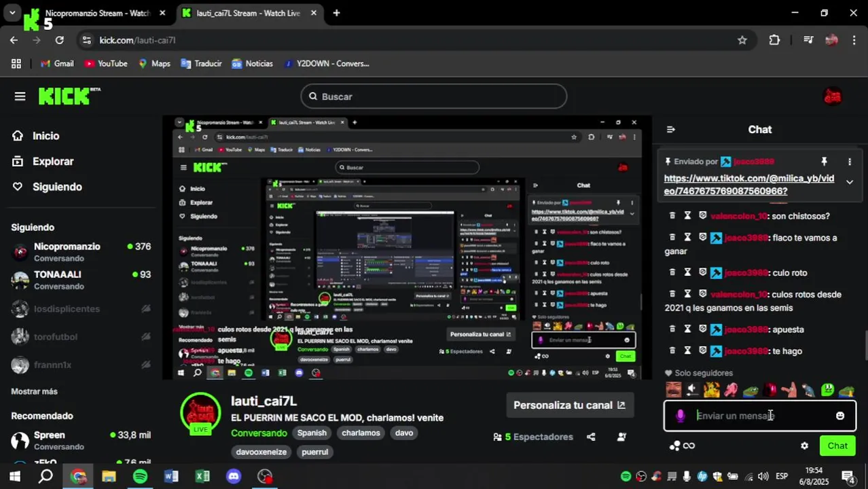Open the YouTube bookmark
Image resolution: width=868 pixels, height=489 pixels.
click(106, 63)
